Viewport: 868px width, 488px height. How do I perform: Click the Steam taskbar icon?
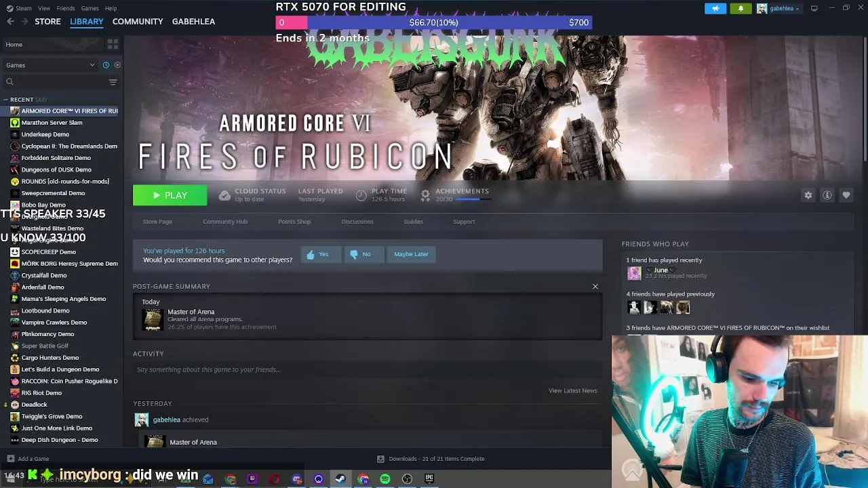(x=340, y=479)
